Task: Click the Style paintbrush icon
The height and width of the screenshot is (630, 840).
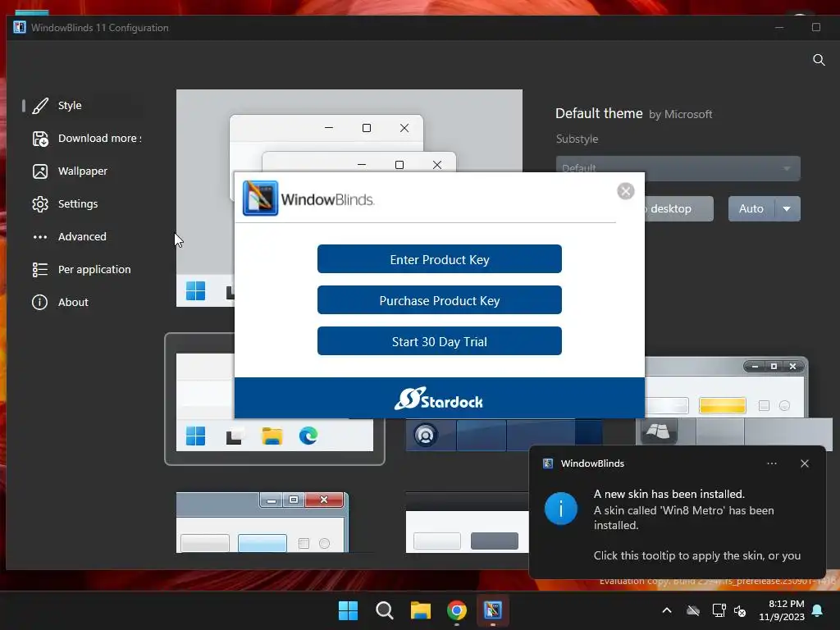Action: click(x=40, y=106)
